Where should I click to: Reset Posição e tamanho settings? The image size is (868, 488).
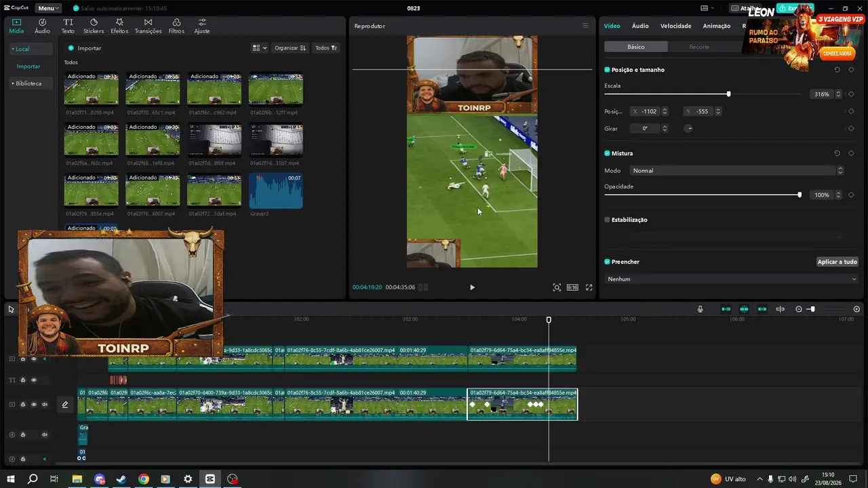click(837, 70)
